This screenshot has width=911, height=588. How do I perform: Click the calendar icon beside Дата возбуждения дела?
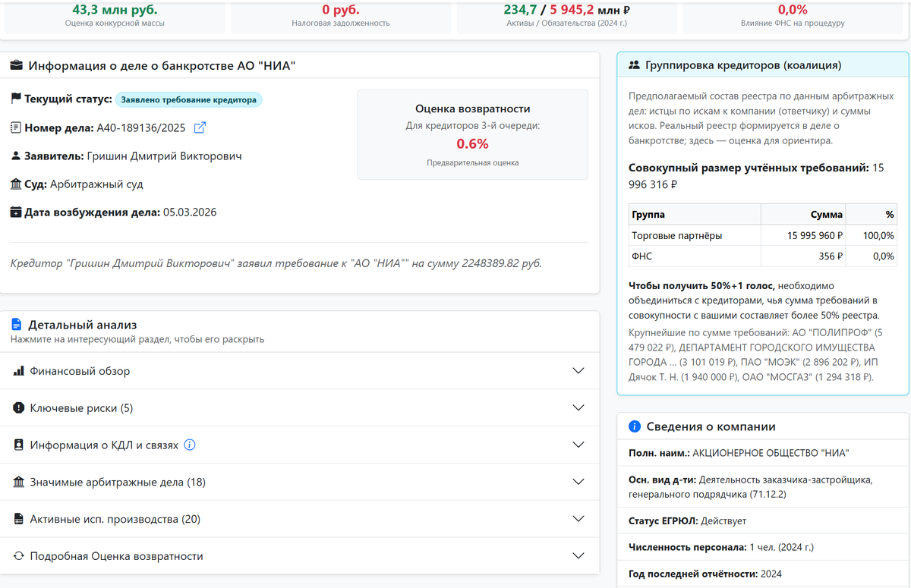16,212
